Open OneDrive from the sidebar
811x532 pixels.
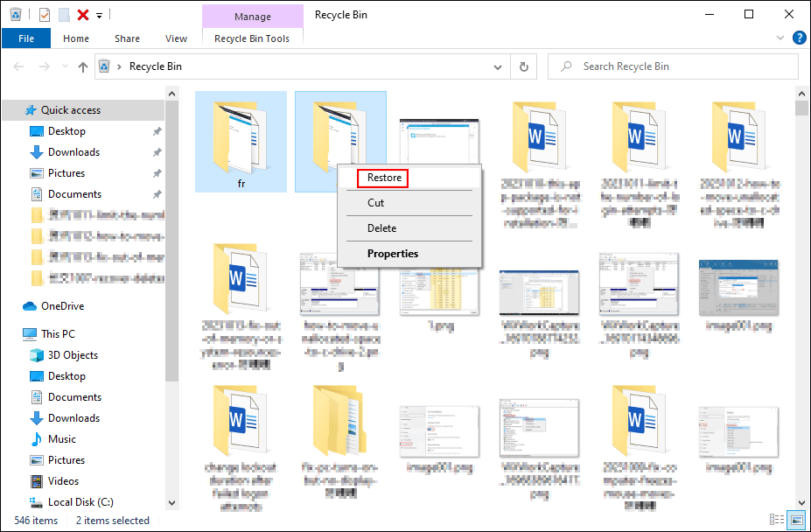pyautogui.click(x=61, y=307)
